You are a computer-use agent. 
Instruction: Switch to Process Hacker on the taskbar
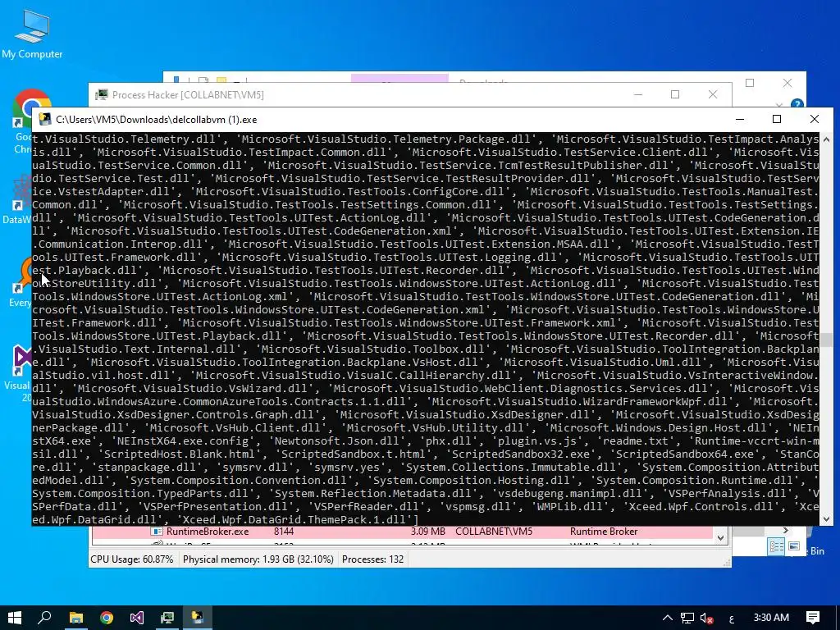point(167,618)
